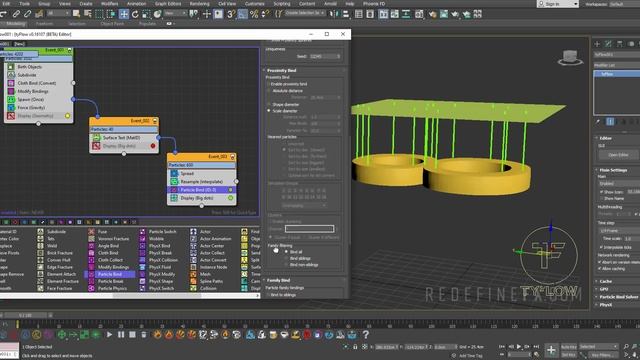
Task: Select the PhysX Fluid operator
Action: click(x=156, y=267)
